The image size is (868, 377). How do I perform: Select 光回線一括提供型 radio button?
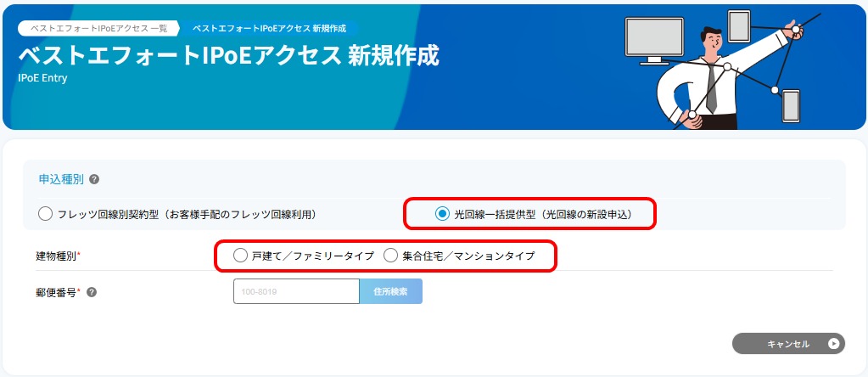pos(442,214)
